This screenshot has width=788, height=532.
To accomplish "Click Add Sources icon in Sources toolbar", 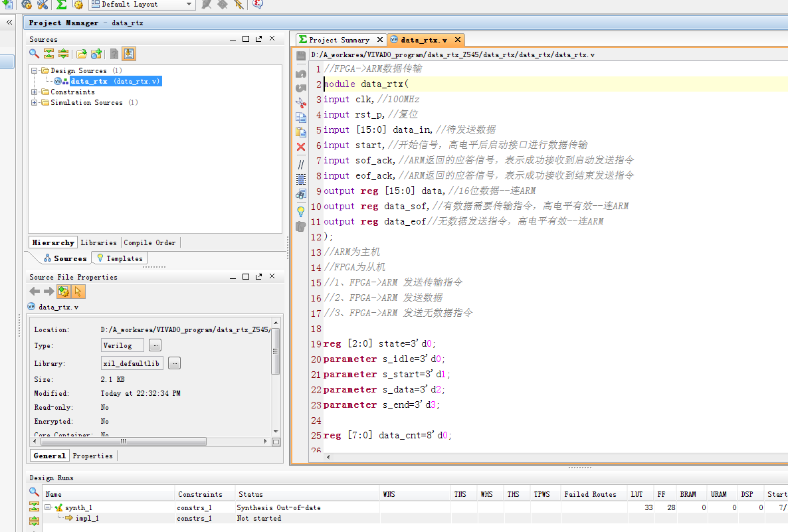I will [x=96, y=54].
